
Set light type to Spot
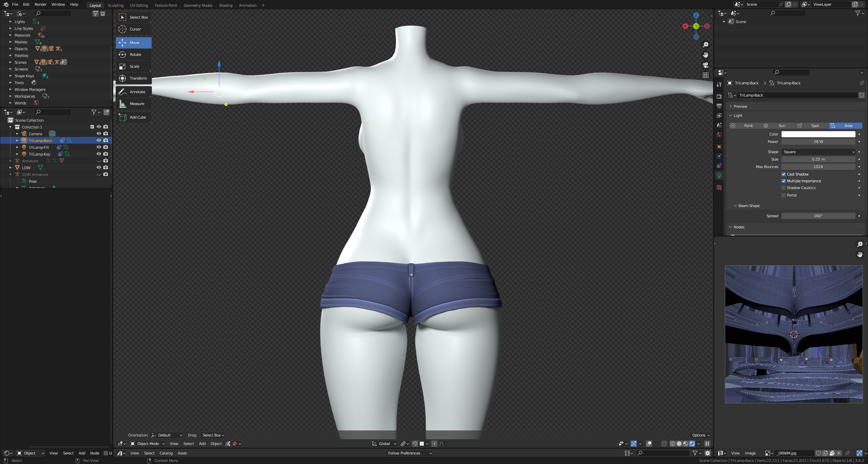click(x=811, y=126)
